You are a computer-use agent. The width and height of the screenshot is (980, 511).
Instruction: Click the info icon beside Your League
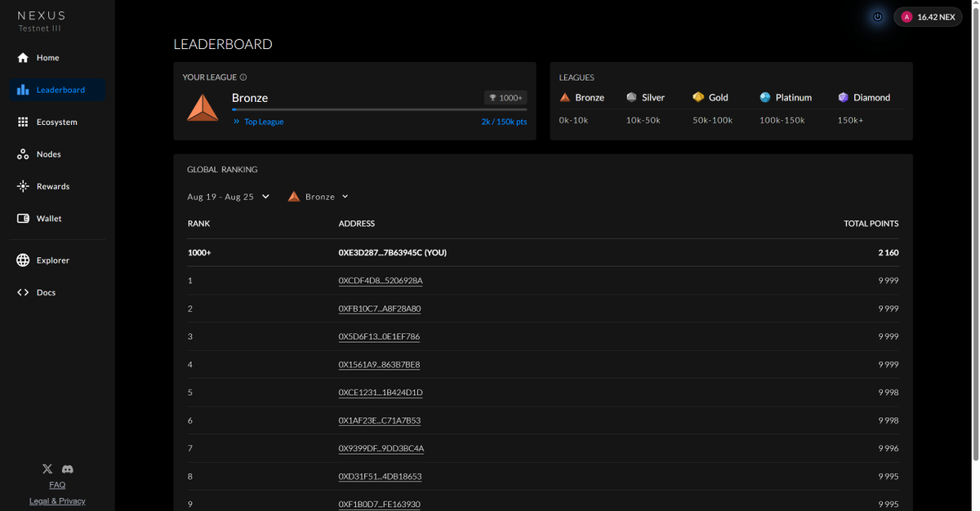pyautogui.click(x=243, y=78)
